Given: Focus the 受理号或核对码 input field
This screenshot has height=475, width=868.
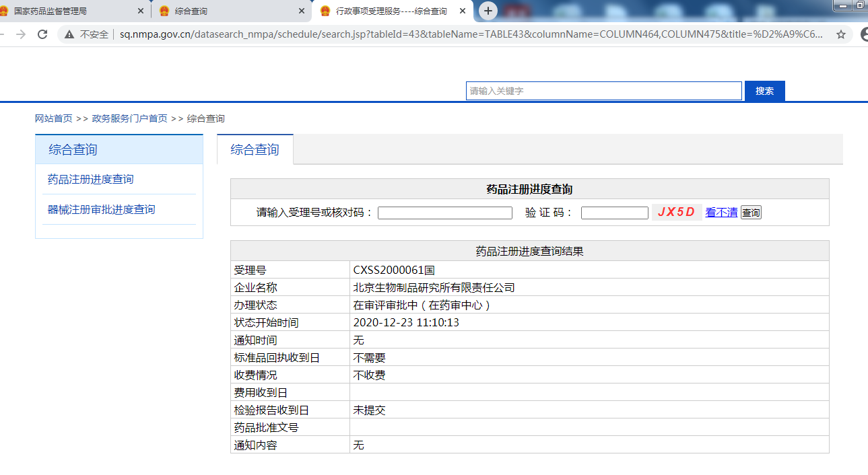Looking at the screenshot, I should (445, 213).
